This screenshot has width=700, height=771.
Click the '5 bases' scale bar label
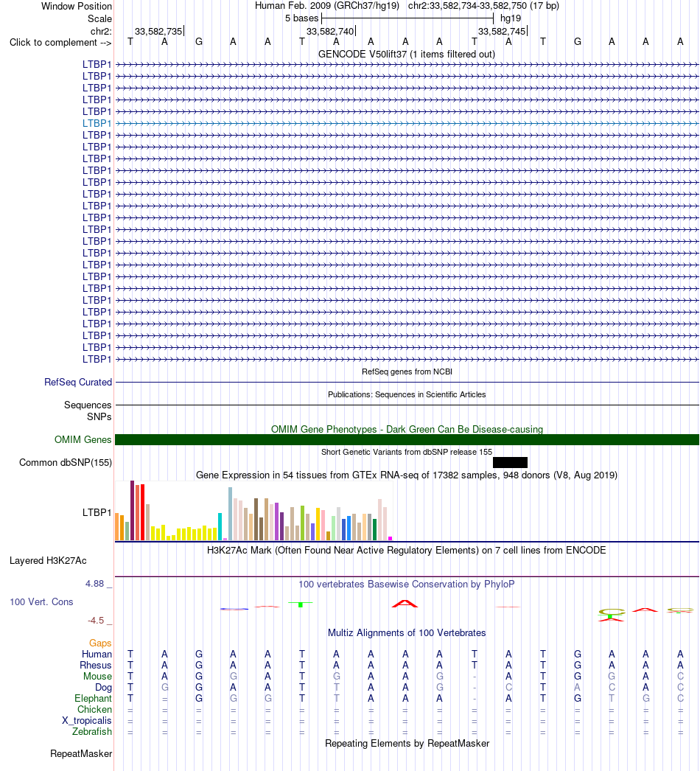tap(302, 18)
